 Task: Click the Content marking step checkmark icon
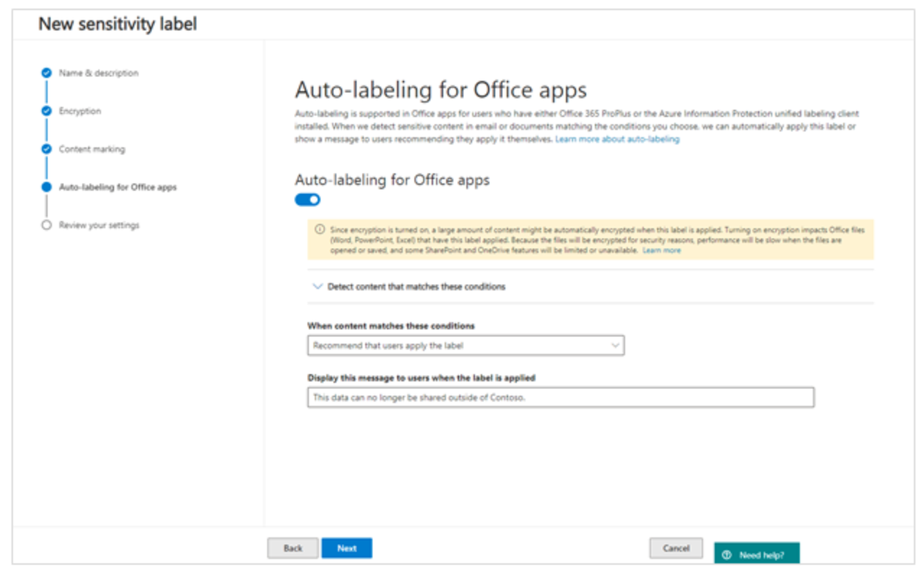(x=47, y=149)
